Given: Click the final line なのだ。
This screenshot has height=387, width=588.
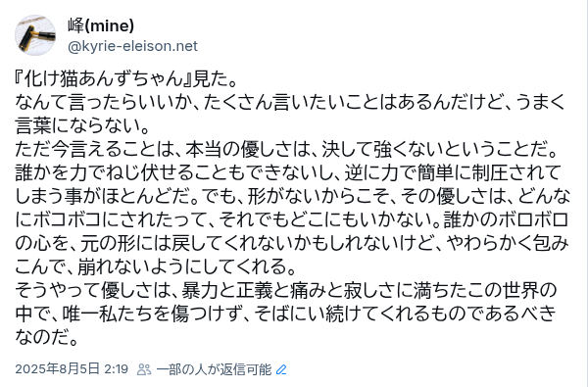Looking at the screenshot, I should (46, 337).
